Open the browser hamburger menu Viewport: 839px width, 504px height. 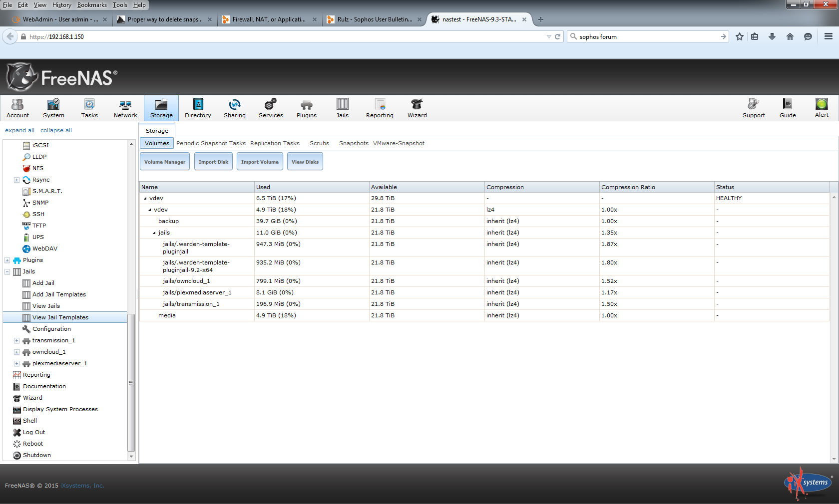(x=829, y=36)
